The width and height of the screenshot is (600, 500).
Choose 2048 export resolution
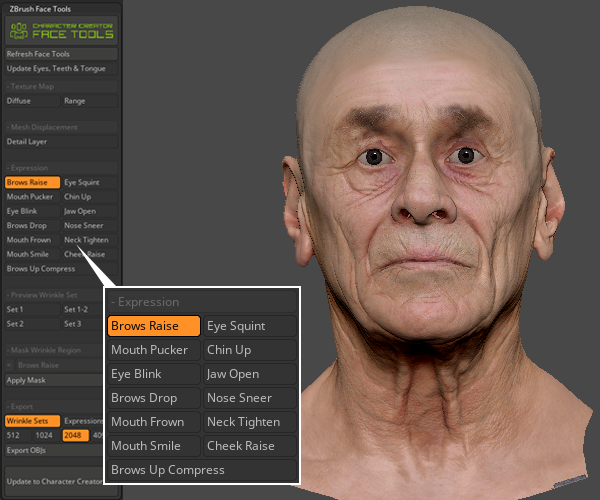(75, 435)
